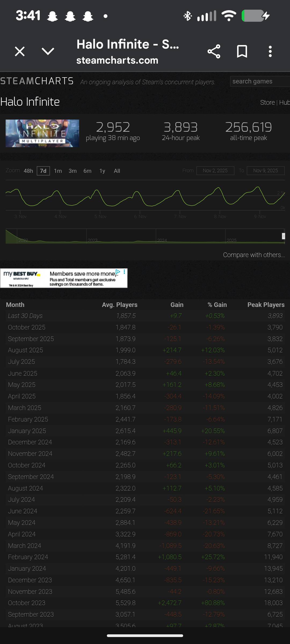The width and height of the screenshot is (290, 644).
Task: Select the Last 30 Days row label
Action: pos(25,316)
